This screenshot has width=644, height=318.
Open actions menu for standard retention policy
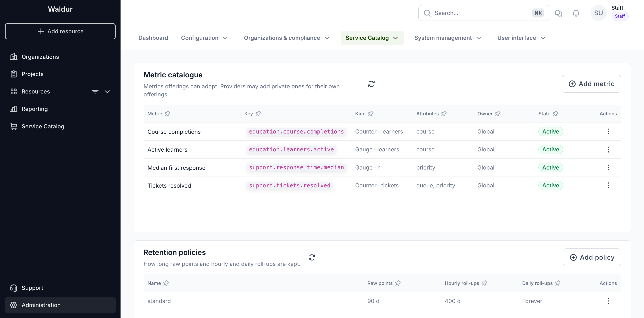click(608, 301)
